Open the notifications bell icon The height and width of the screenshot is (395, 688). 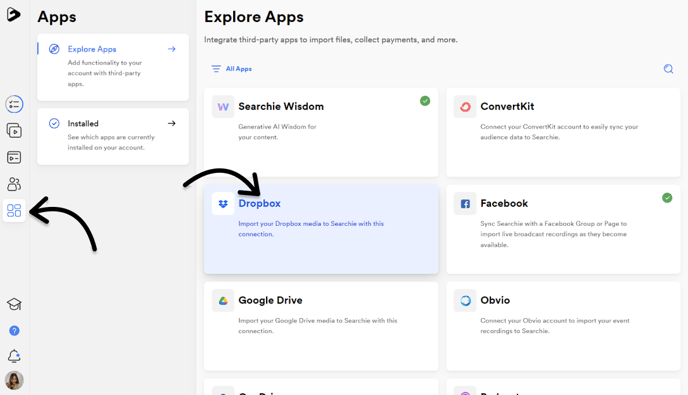pos(14,356)
